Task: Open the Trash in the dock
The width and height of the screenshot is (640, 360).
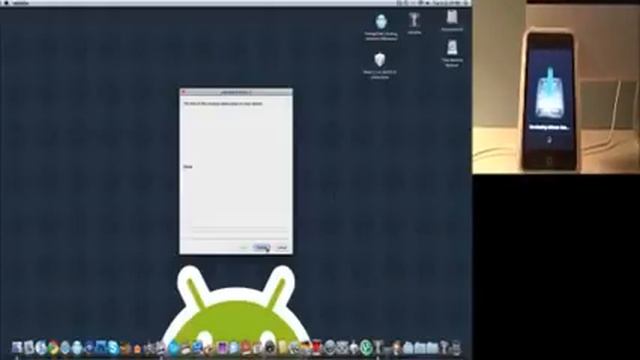Action: (456, 348)
